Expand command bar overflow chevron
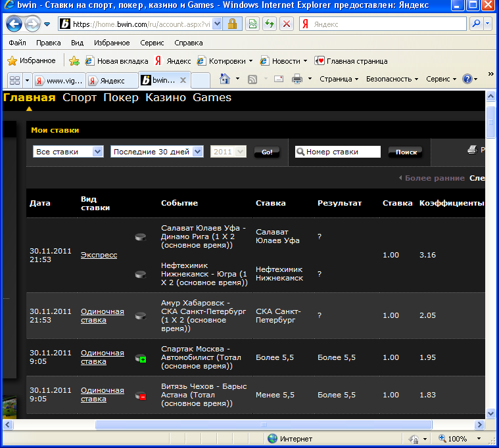Viewport: 499px width, 448px height. [x=490, y=74]
